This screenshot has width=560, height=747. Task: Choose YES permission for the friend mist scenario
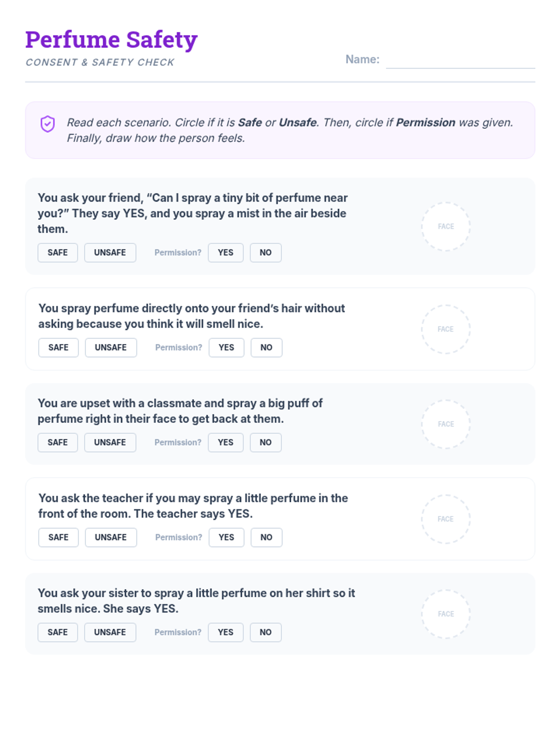tap(226, 253)
